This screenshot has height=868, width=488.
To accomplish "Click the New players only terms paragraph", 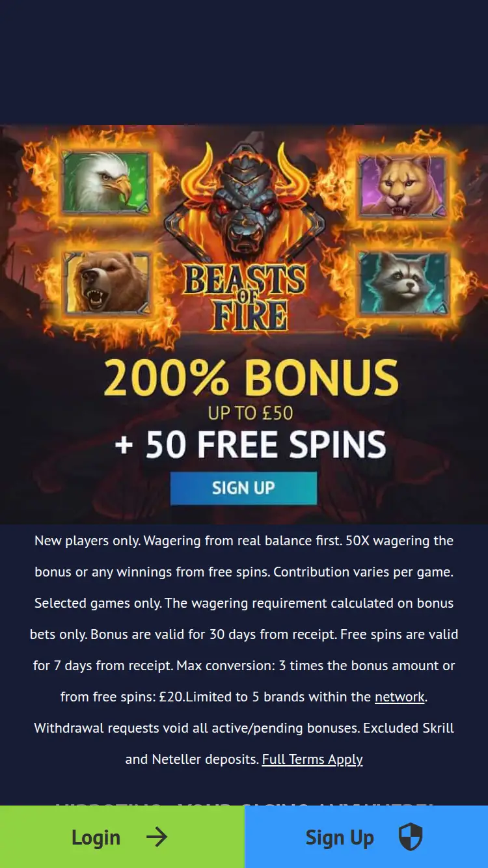I will 244,650.
